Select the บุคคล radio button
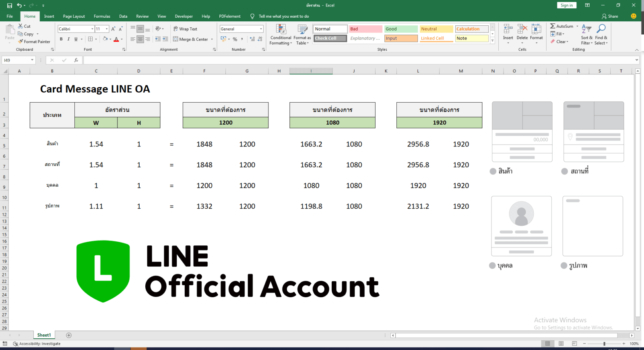Image resolution: width=644 pixels, height=350 pixels. click(492, 266)
